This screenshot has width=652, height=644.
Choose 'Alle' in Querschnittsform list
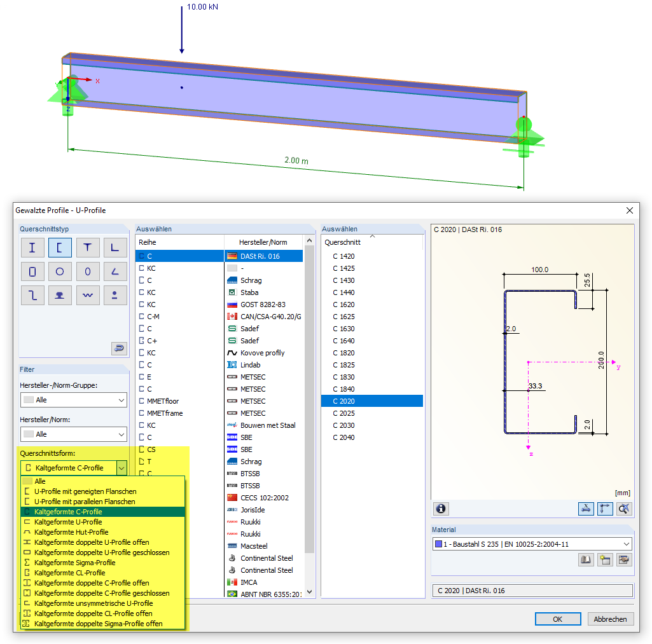(102, 481)
